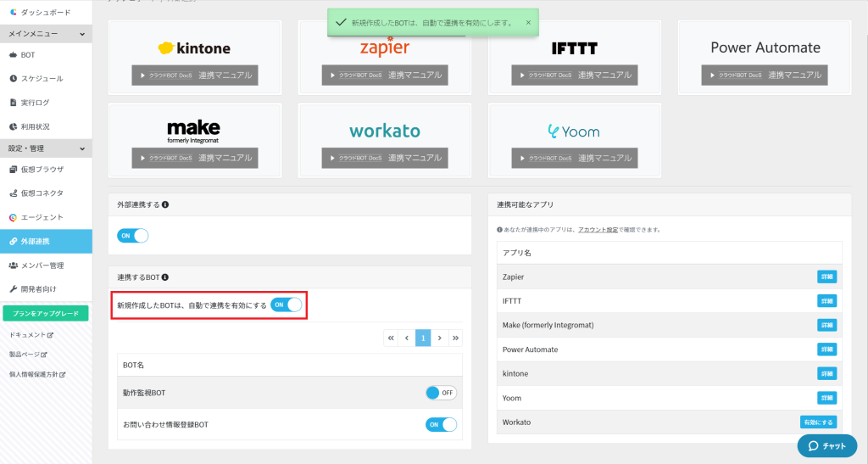This screenshot has width=868, height=464.
Task: Open the Yoom 連携マニュアル
Action: [x=575, y=158]
